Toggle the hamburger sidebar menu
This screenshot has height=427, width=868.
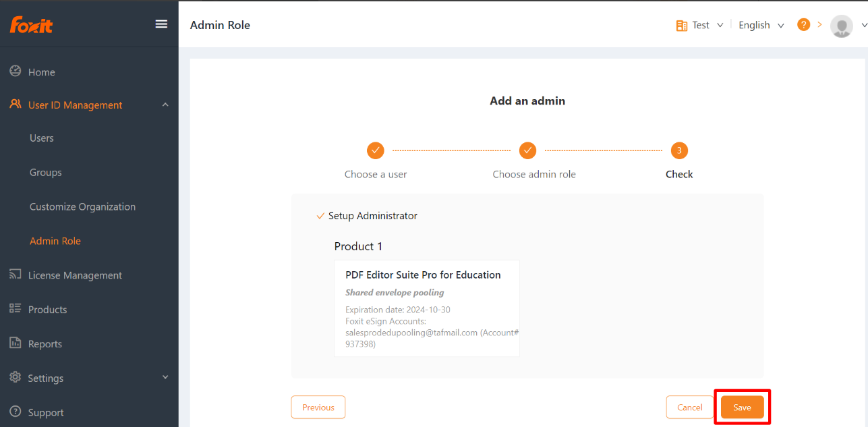tap(161, 24)
